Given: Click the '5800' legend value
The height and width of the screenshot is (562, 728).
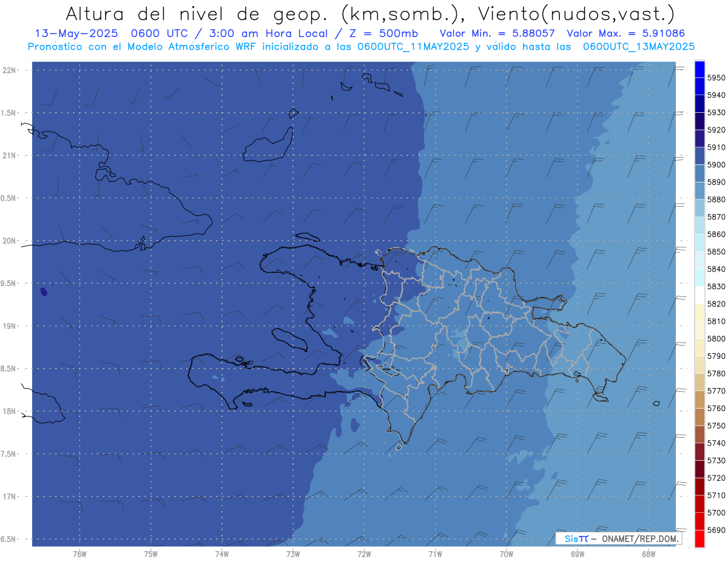Looking at the screenshot, I should (x=716, y=338).
